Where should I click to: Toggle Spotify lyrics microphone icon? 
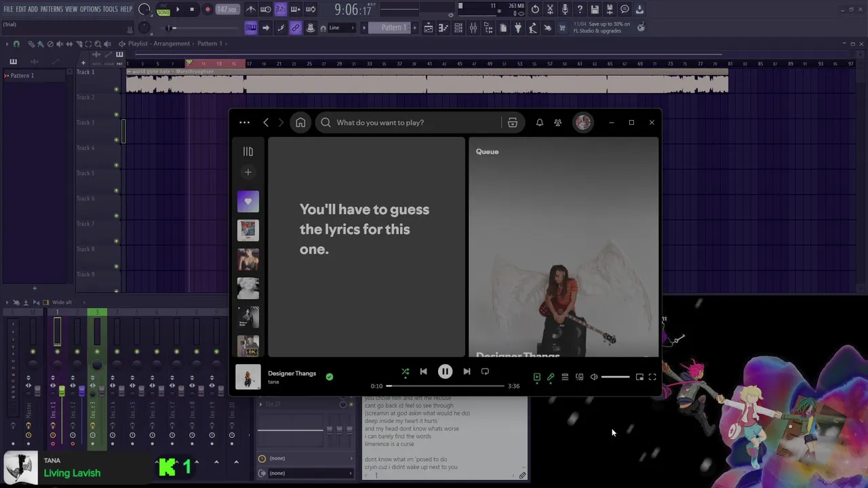pyautogui.click(x=551, y=377)
